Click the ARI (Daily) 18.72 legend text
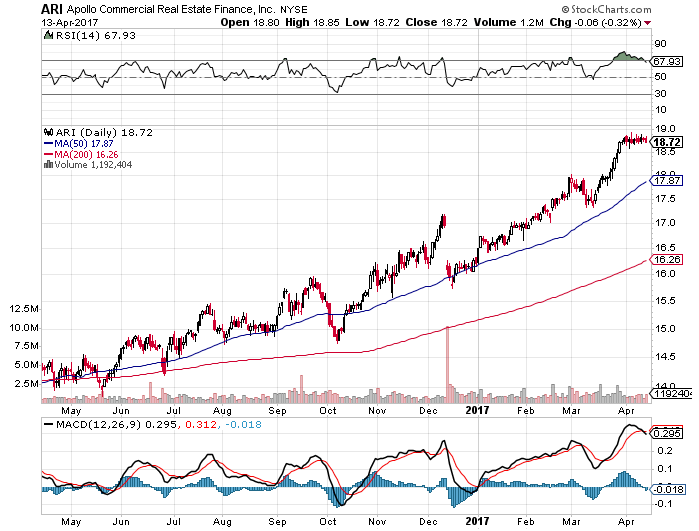 click(x=104, y=132)
